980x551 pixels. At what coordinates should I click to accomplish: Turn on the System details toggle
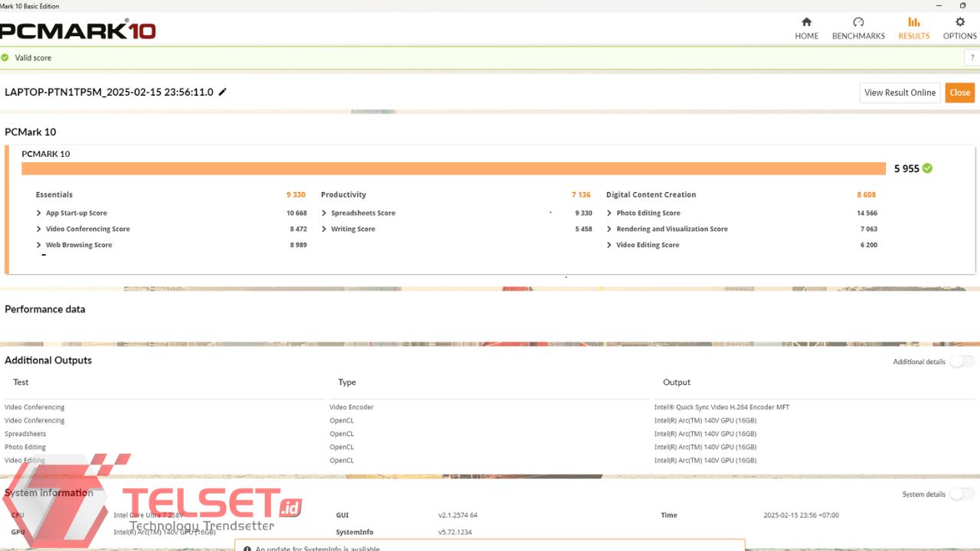coord(962,494)
